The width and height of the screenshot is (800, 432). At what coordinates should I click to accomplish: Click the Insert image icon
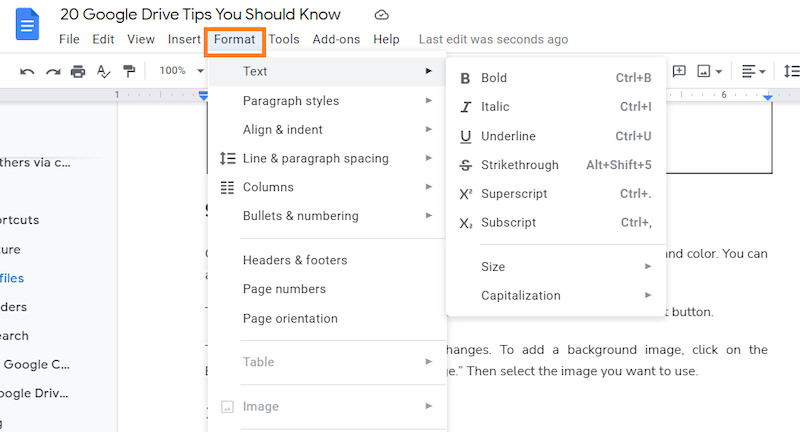pos(704,71)
